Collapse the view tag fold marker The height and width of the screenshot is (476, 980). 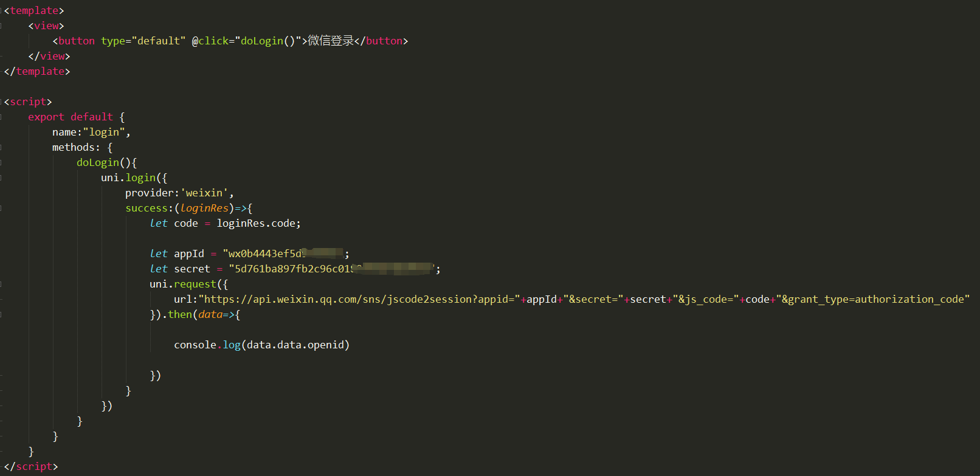2,26
